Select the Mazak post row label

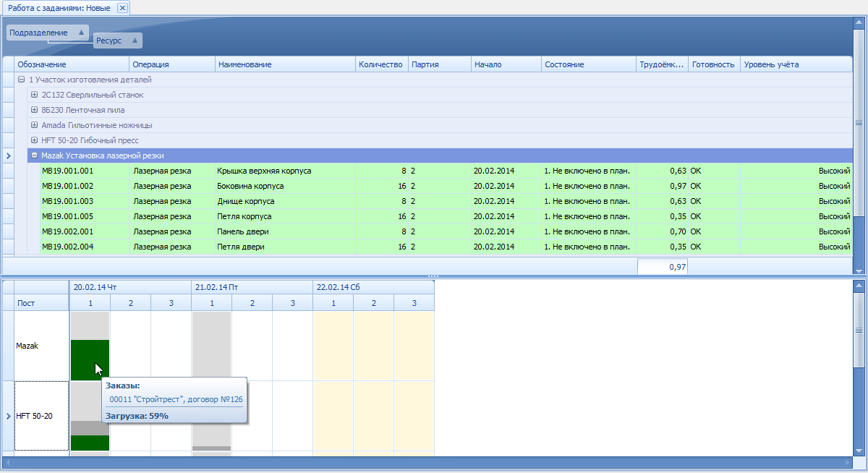[x=41, y=346]
